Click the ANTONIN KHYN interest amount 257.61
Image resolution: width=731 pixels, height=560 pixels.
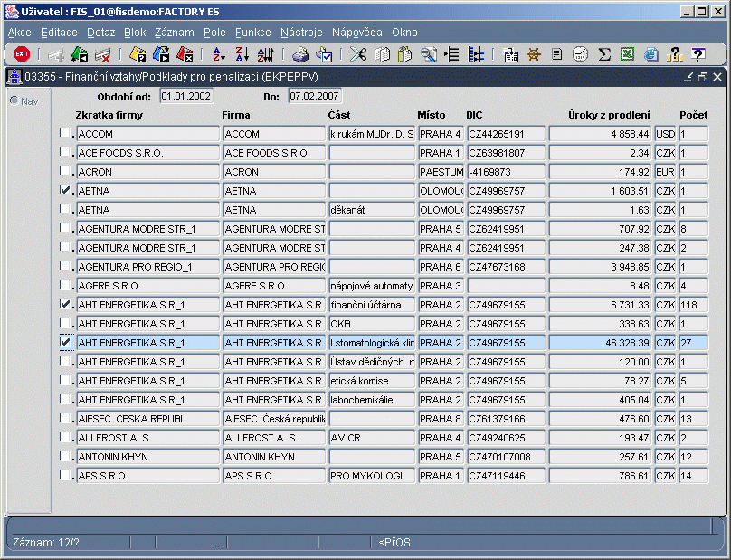click(x=600, y=457)
